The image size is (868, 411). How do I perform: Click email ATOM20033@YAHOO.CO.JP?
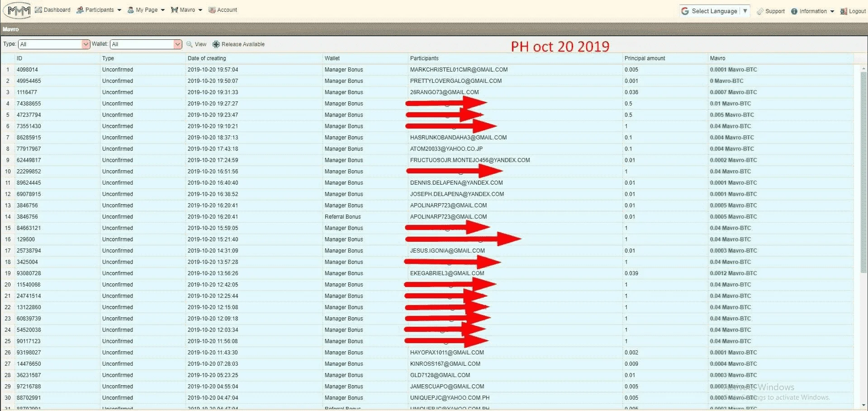coord(446,149)
